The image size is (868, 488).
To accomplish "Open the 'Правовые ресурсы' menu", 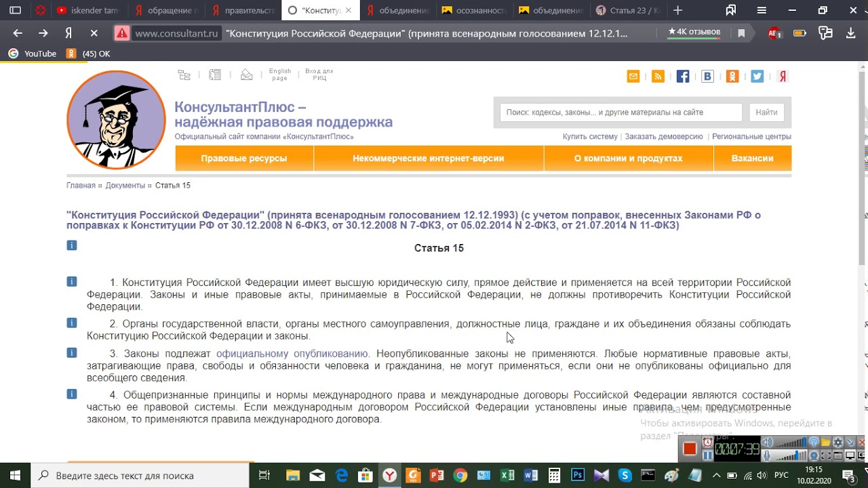I will pyautogui.click(x=244, y=158).
